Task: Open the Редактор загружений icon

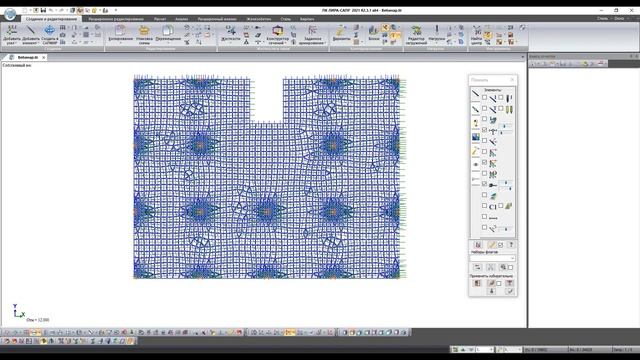Action: (x=416, y=35)
